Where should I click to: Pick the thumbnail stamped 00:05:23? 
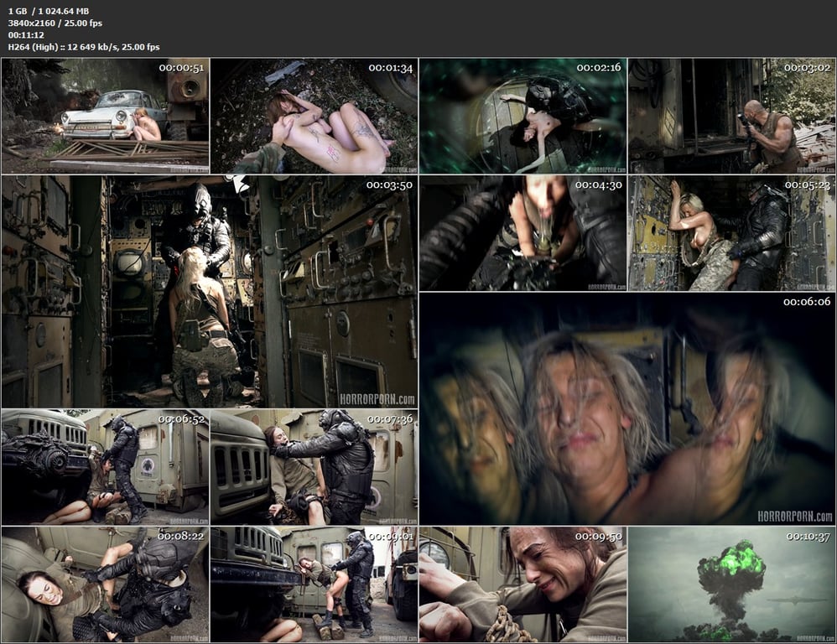[732, 233]
